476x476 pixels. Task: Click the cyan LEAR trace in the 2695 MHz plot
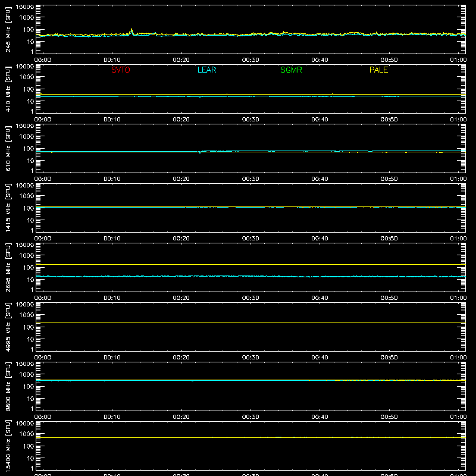tap(250, 276)
